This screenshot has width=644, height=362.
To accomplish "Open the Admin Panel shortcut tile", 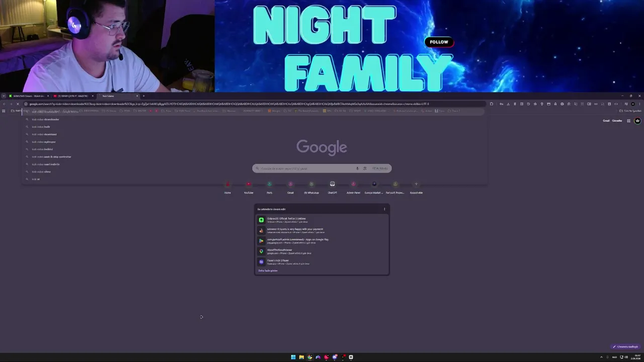I will [353, 187].
